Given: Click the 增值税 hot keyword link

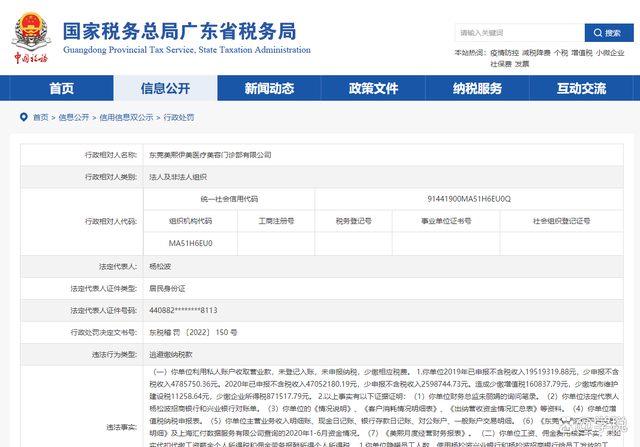Looking at the screenshot, I should point(583,52).
